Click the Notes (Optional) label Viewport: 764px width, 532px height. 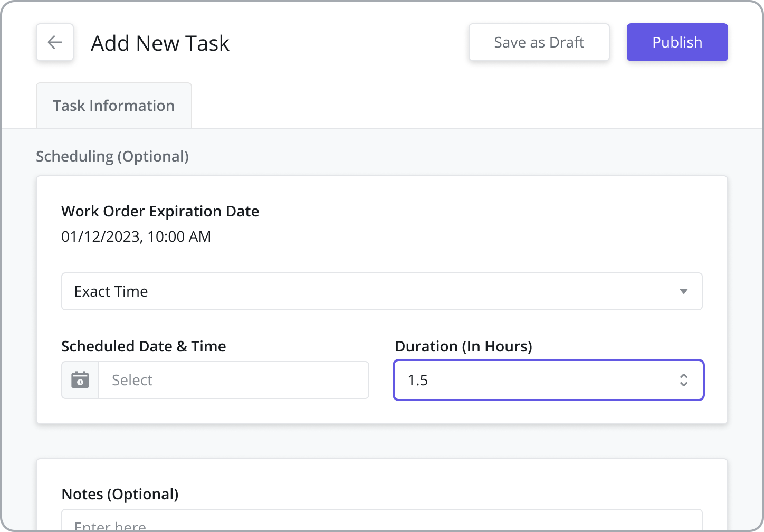tap(120, 495)
